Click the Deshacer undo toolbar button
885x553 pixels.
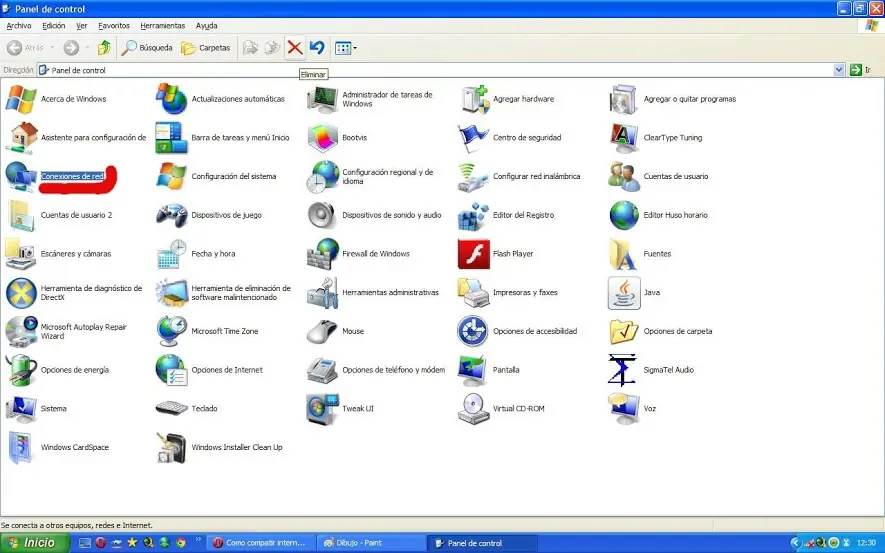tap(317, 48)
